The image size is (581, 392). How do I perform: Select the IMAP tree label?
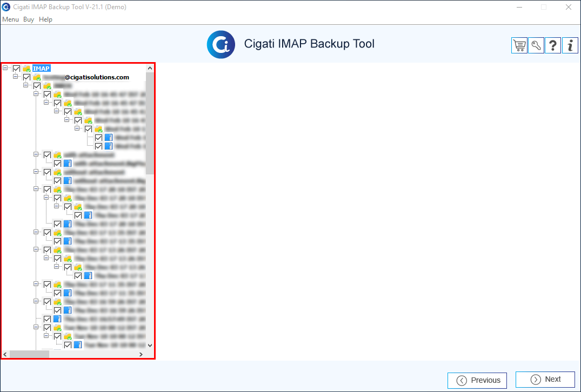coord(41,69)
